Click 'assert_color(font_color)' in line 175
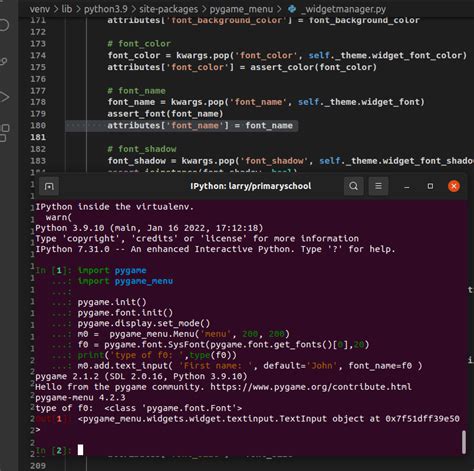The width and height of the screenshot is (474, 471). [313, 67]
